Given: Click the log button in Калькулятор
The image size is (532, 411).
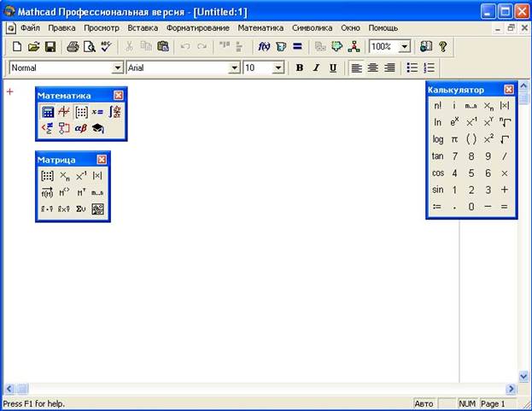Looking at the screenshot, I should pos(438,139).
